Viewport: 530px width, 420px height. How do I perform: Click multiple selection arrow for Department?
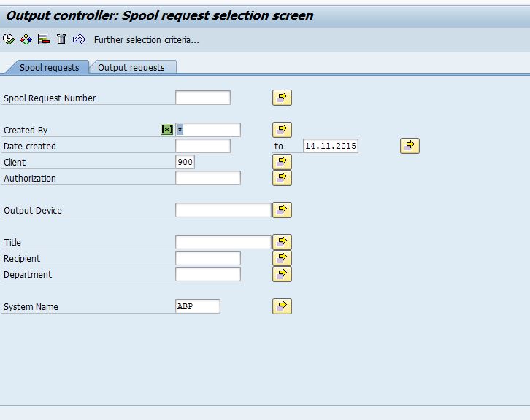(282, 274)
